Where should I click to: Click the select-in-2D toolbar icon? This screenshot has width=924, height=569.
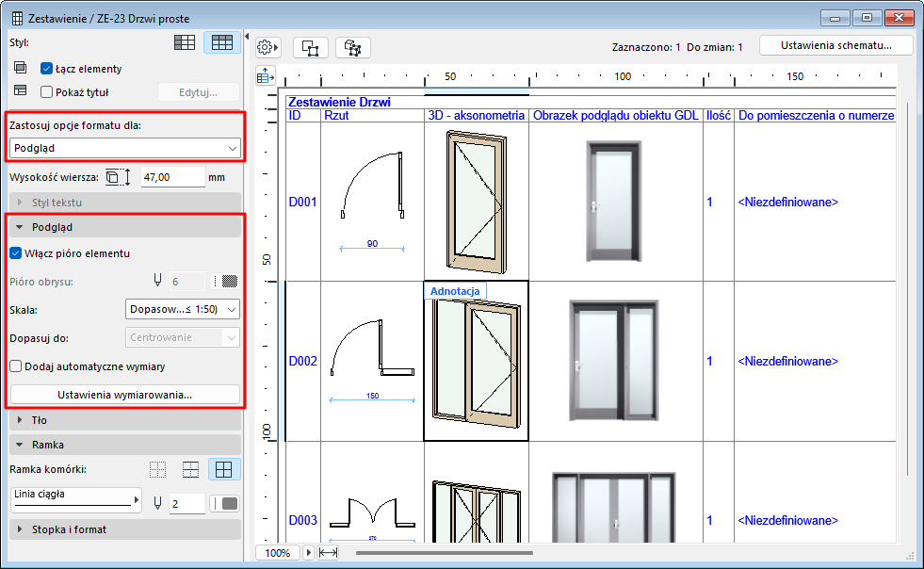point(310,47)
